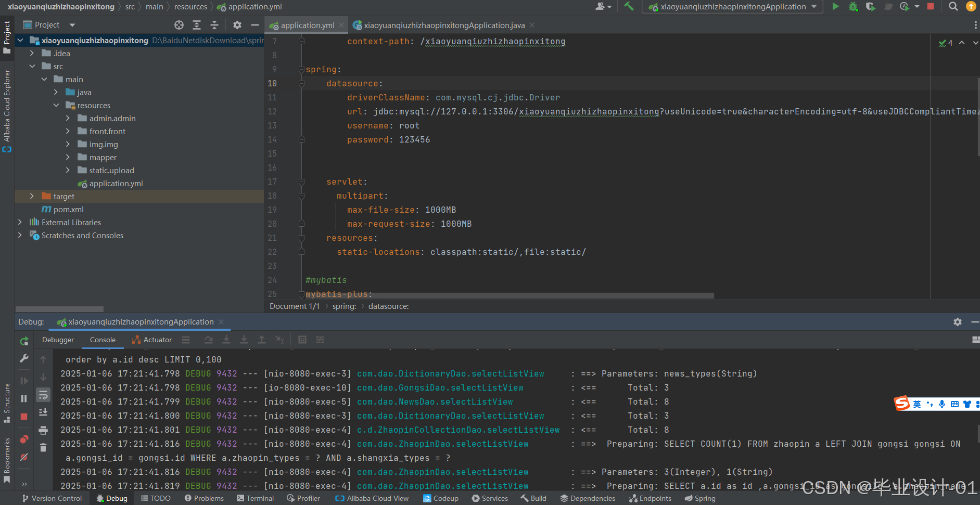Toggle scroll to end in console
The image size is (980, 505).
[x=43, y=411]
